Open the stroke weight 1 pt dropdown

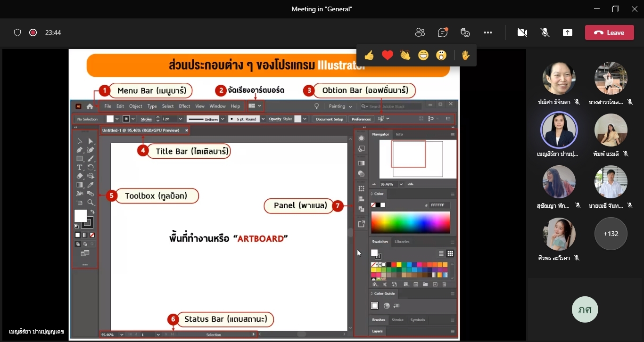coord(180,119)
